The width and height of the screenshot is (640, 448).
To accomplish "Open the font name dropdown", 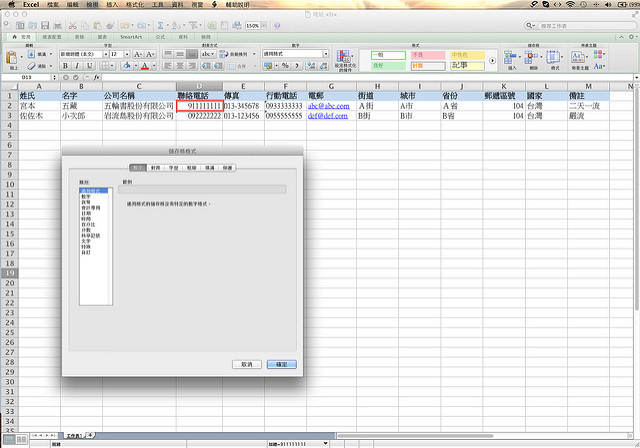I will [x=106, y=54].
